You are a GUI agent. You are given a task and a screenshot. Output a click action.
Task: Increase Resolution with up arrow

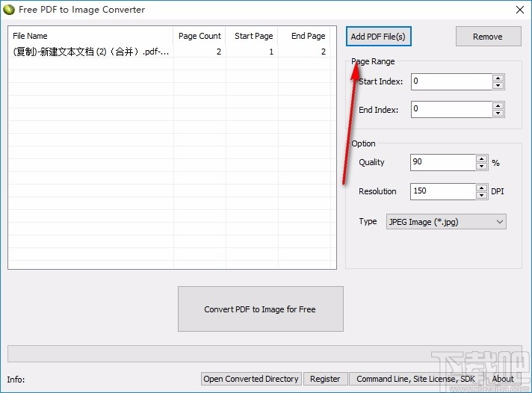(x=482, y=188)
